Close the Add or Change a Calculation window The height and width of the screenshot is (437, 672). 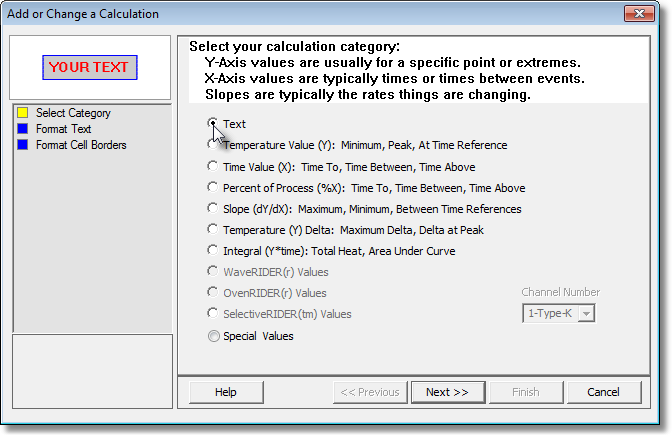[639, 14]
